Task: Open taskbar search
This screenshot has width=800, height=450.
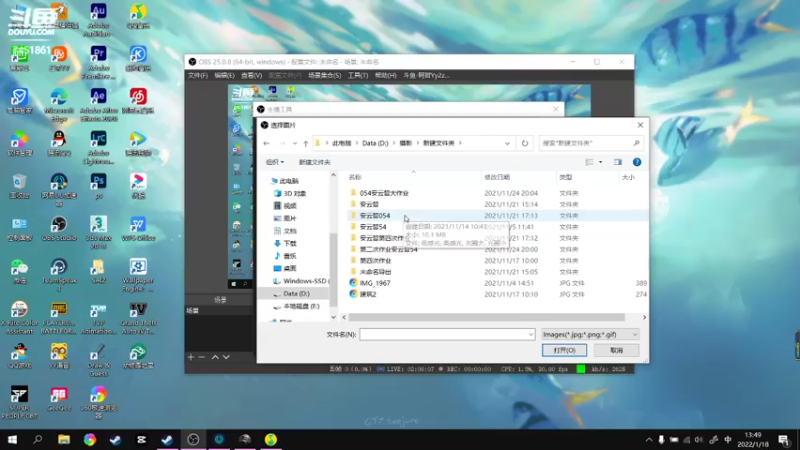Action: tap(37, 439)
